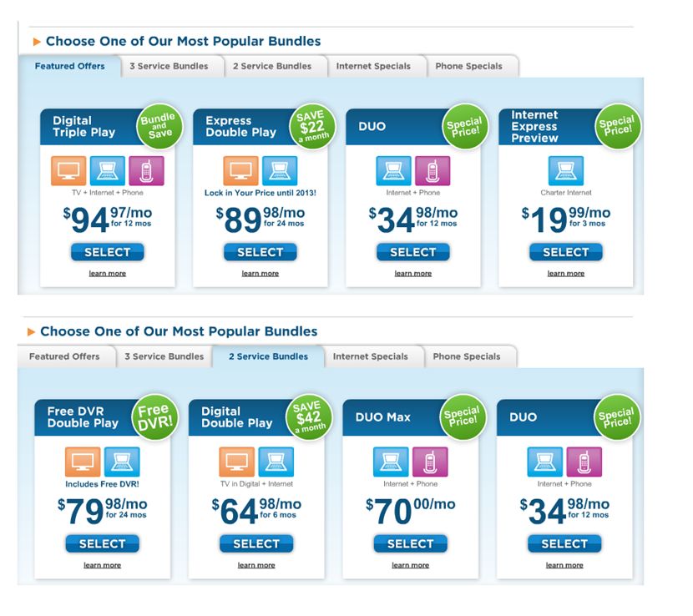Click the TV icon in Digital Triple Play

68,170
